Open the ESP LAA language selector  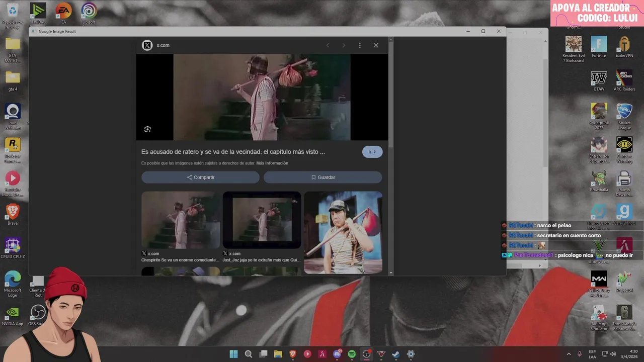(592, 354)
